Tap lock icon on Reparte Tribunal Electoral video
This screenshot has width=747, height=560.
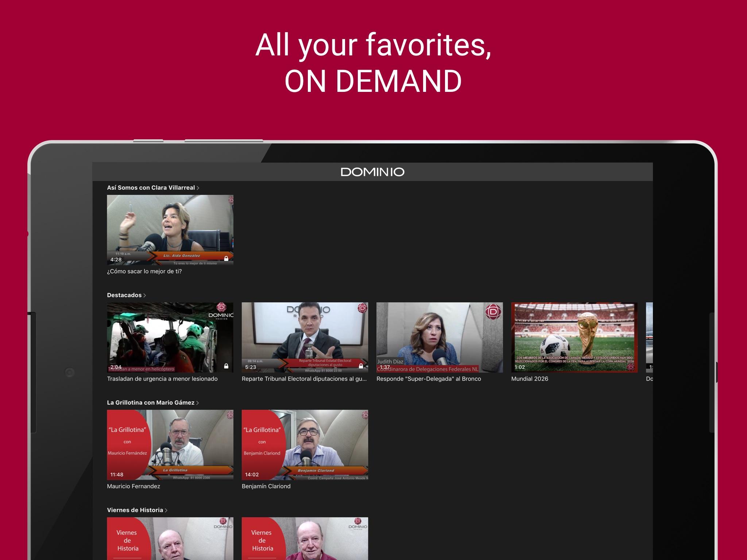pyautogui.click(x=361, y=366)
